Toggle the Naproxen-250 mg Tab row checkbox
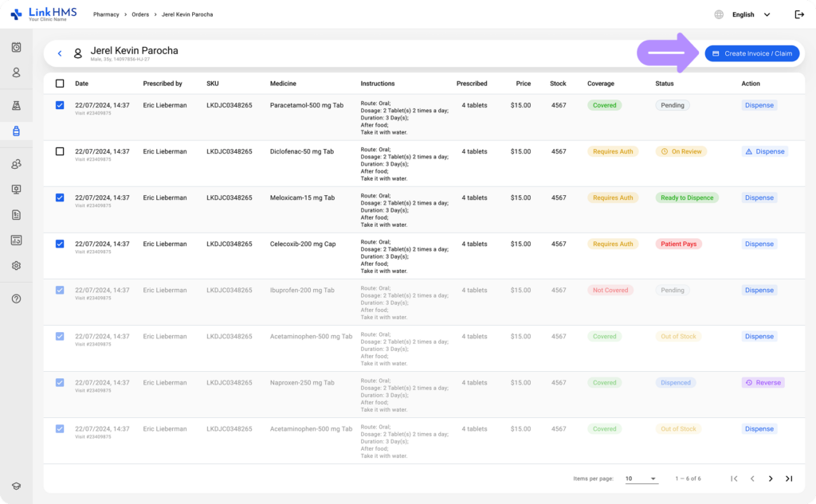The height and width of the screenshot is (504, 816). click(60, 383)
